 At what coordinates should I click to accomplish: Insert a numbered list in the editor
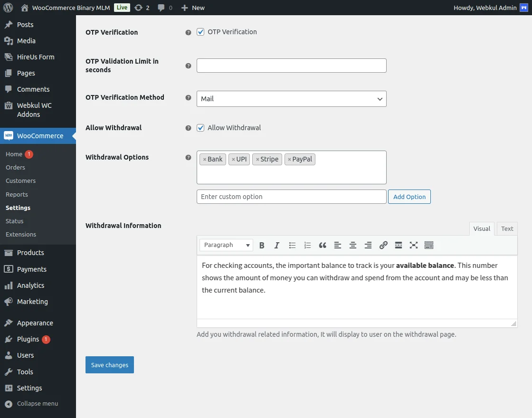307,245
